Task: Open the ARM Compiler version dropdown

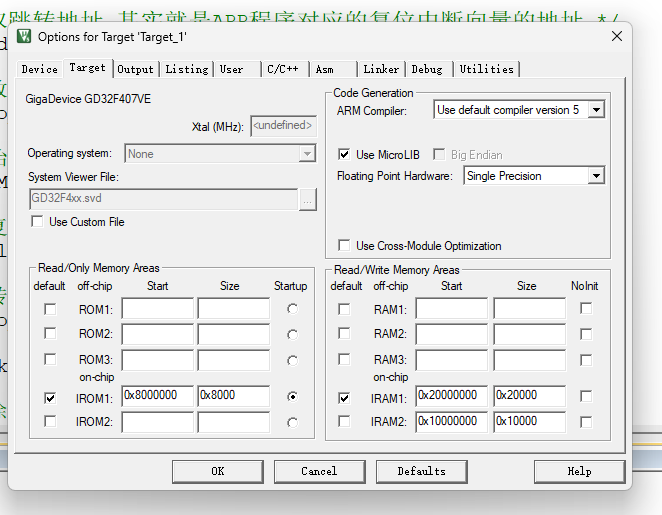Action: point(596,110)
